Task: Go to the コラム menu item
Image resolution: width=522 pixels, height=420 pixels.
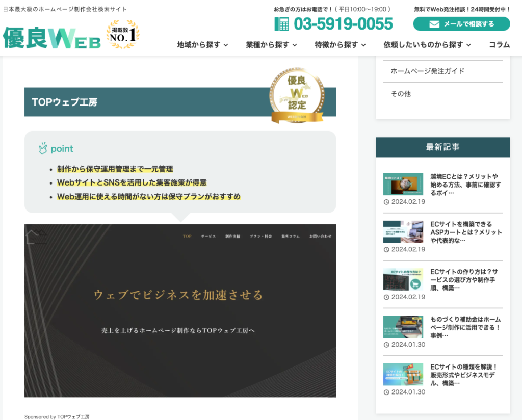Action: tap(499, 45)
